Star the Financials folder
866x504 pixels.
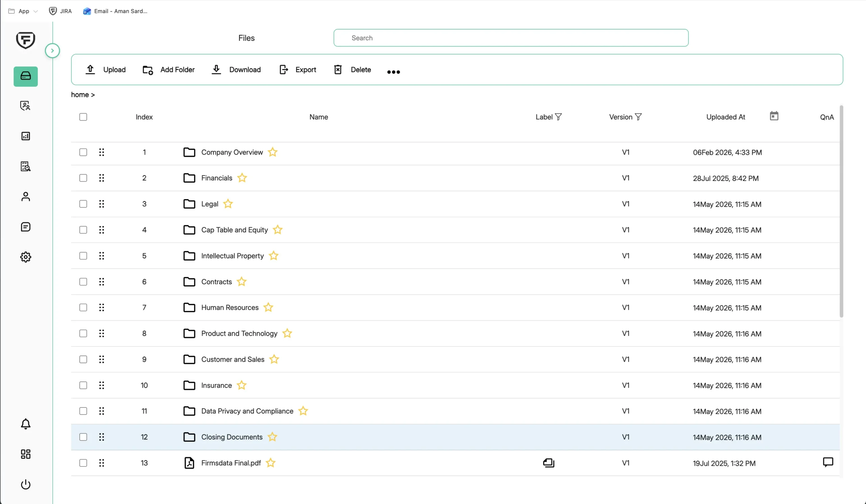pyautogui.click(x=242, y=178)
